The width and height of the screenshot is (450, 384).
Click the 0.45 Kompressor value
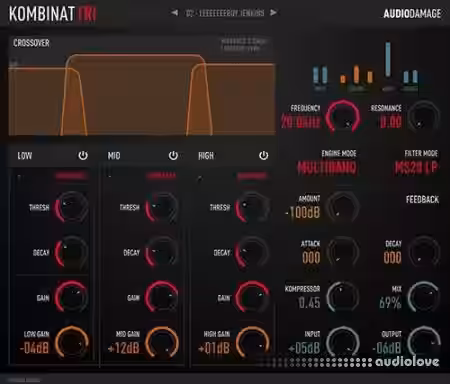(x=309, y=303)
